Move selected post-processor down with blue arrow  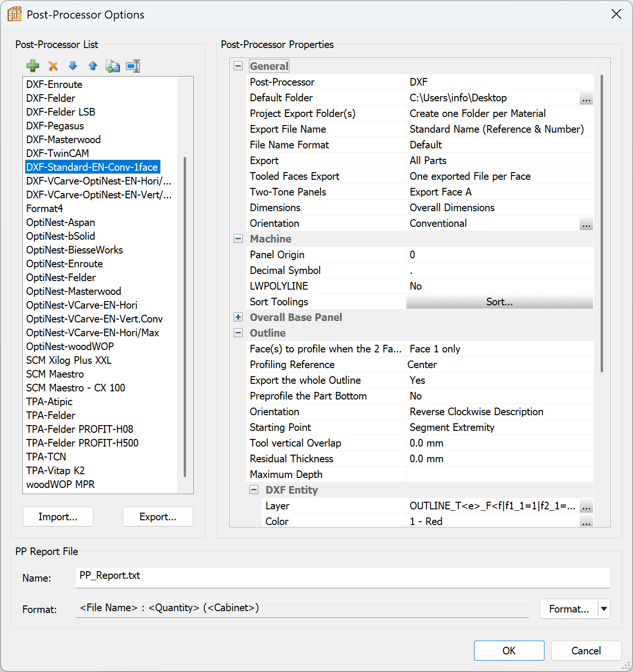pos(73,66)
